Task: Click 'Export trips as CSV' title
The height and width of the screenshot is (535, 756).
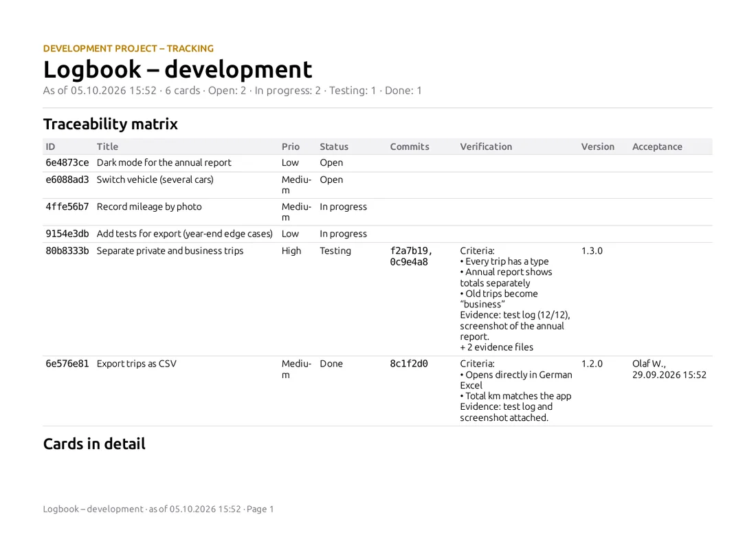Action: point(137,364)
